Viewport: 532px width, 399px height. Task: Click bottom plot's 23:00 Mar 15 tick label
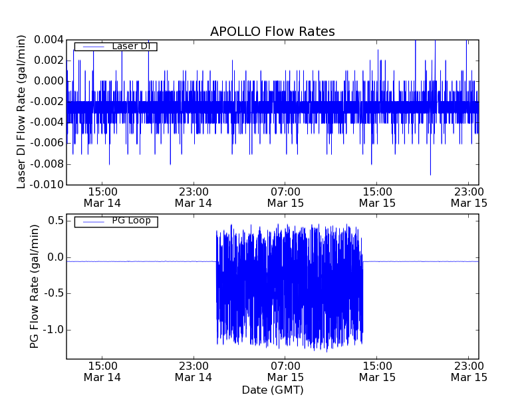coord(469,371)
